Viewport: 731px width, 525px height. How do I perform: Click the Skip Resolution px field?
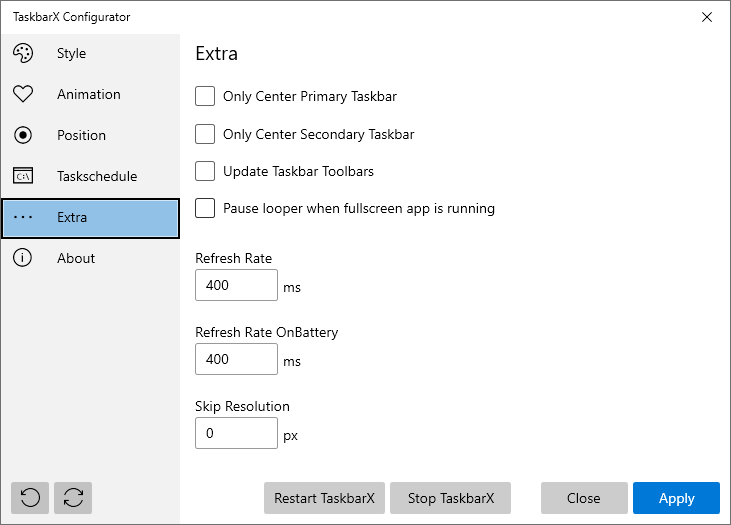236,433
